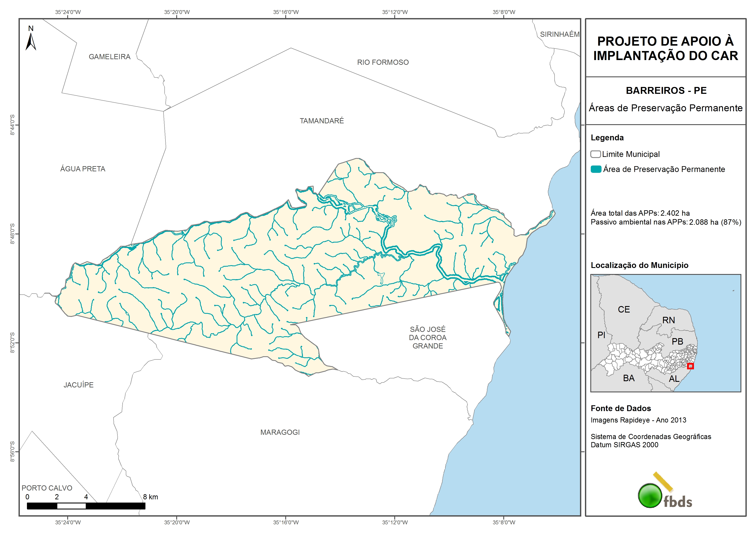Click the Limite Municipal legend symbol
Viewport: 756px width, 534px height.
tap(595, 154)
